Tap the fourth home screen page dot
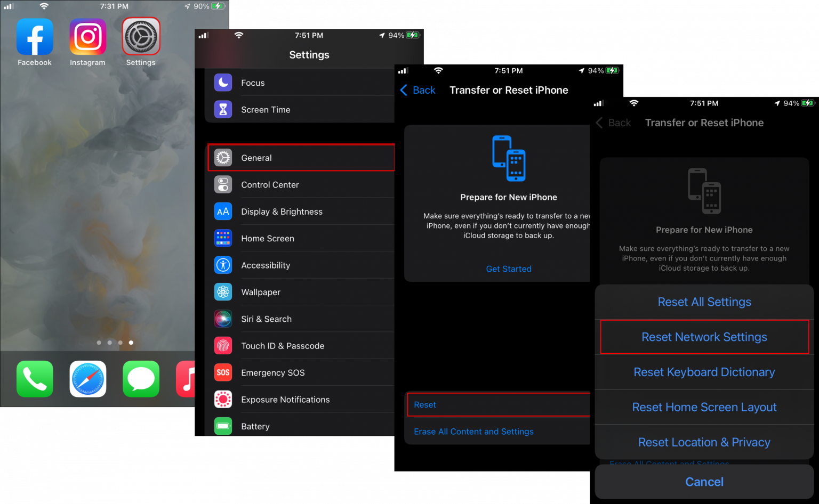819x504 pixels. pyautogui.click(x=131, y=343)
